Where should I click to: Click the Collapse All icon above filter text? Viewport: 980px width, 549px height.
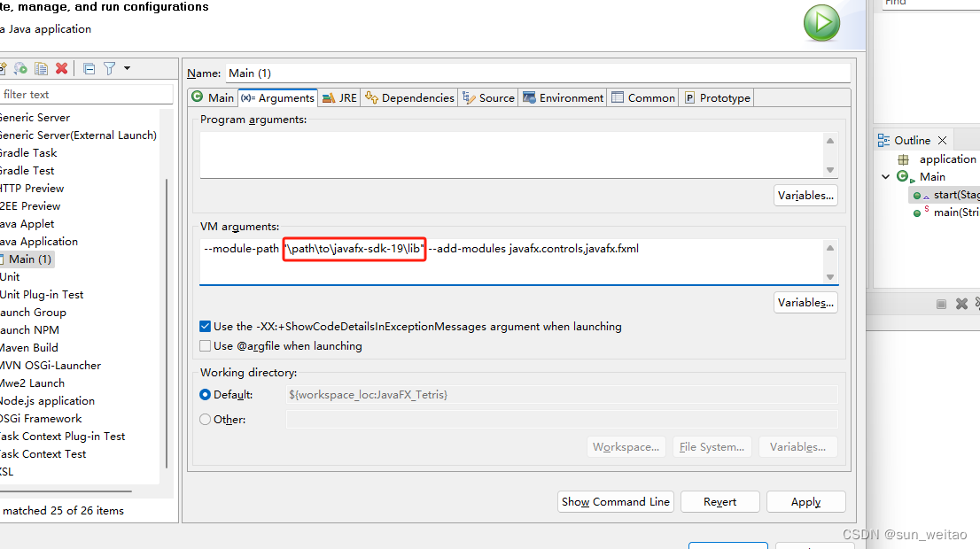pos(89,68)
